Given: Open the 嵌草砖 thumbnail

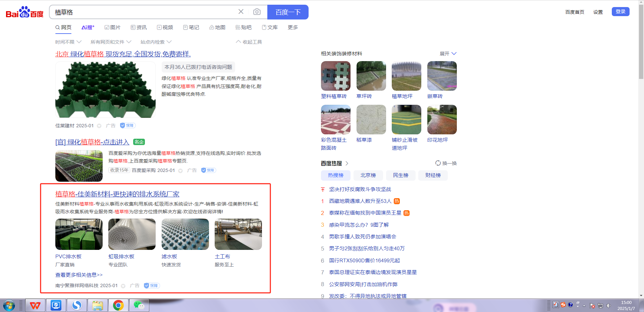Looking at the screenshot, I should (442, 76).
